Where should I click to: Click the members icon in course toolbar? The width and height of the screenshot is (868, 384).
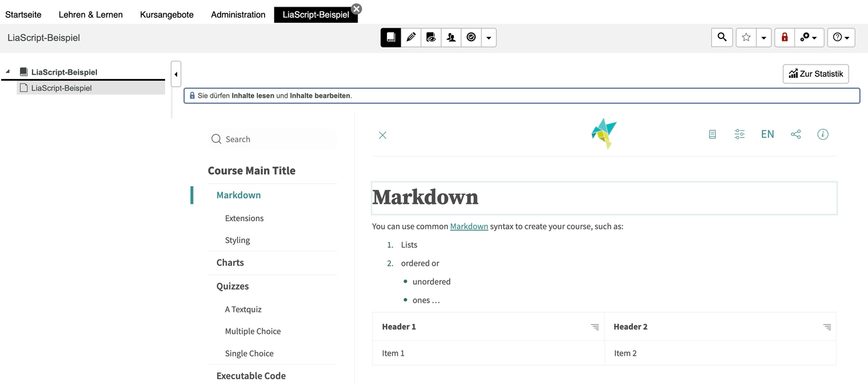tap(451, 37)
